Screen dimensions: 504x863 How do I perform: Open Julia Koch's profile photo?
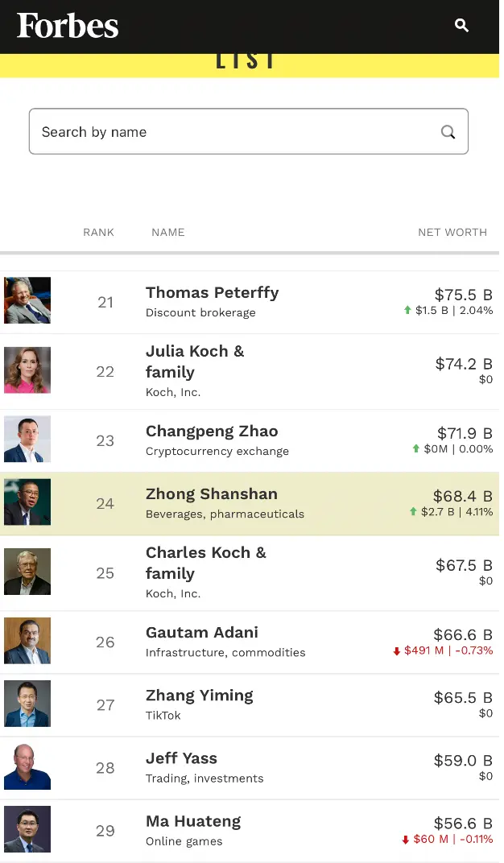pyautogui.click(x=27, y=370)
